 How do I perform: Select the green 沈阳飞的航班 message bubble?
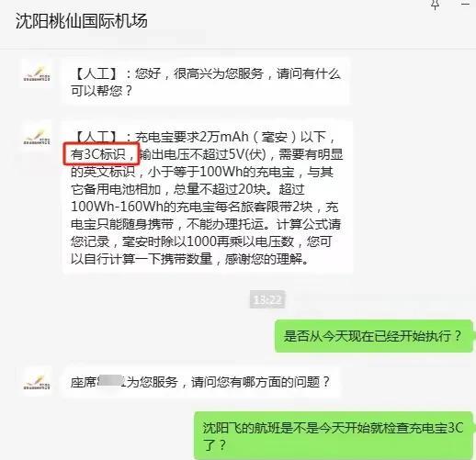pos(334,435)
